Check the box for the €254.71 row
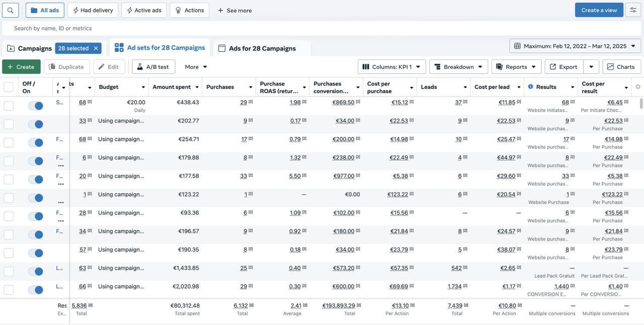644x325 pixels. click(9, 142)
